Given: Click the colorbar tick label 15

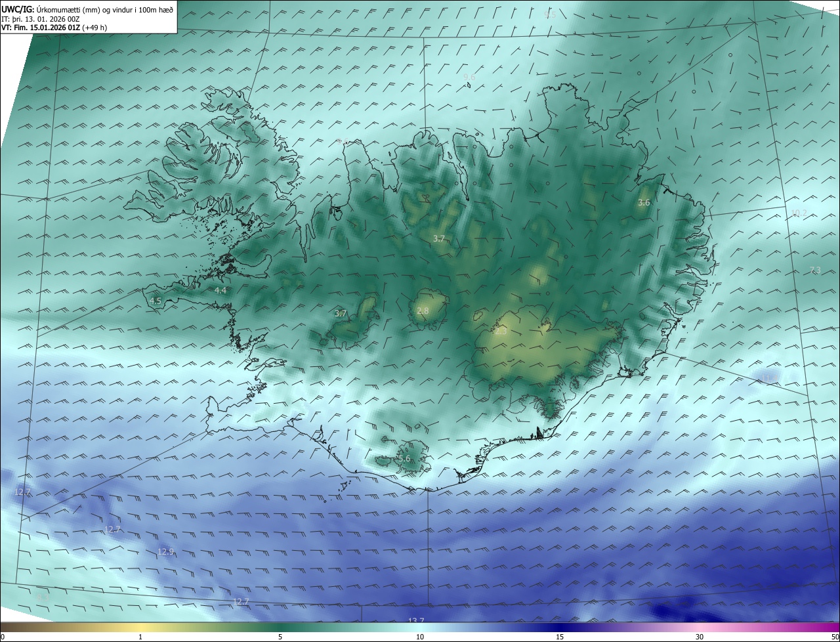Looking at the screenshot, I should [x=560, y=637].
